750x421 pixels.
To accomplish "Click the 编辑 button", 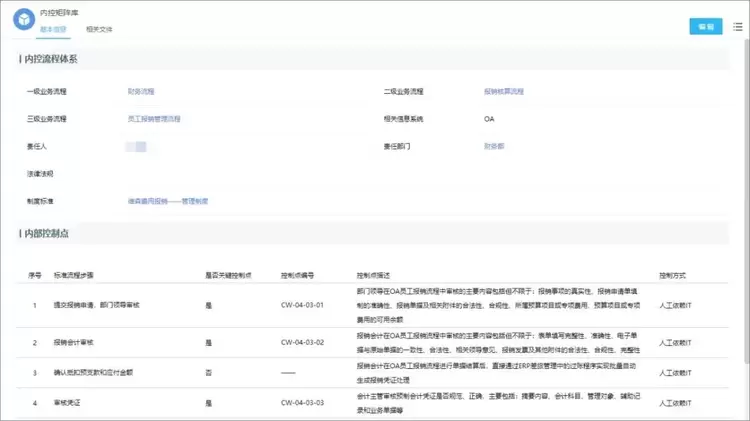I will (705, 27).
